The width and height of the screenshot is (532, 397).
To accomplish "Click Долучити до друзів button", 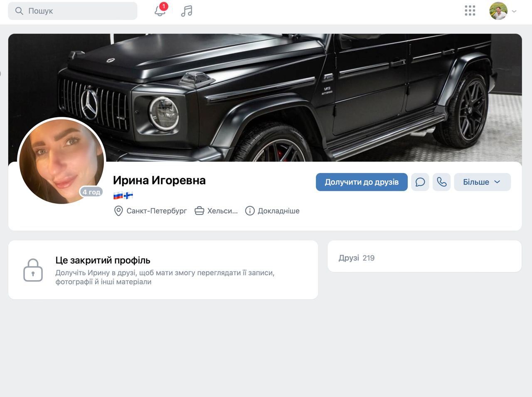I will 361,182.
